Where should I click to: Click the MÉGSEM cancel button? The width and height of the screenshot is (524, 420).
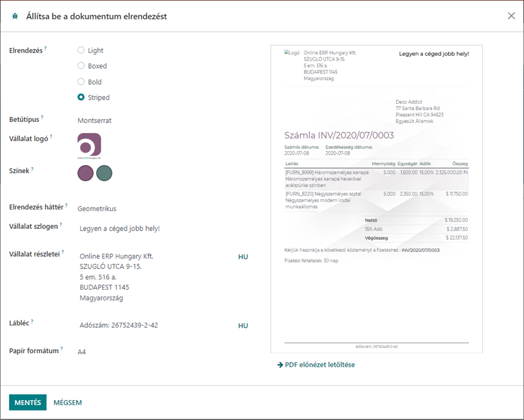tap(68, 403)
